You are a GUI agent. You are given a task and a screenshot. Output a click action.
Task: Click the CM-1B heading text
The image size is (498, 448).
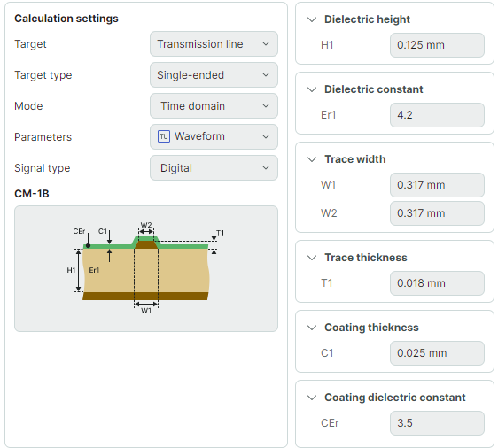click(x=32, y=194)
